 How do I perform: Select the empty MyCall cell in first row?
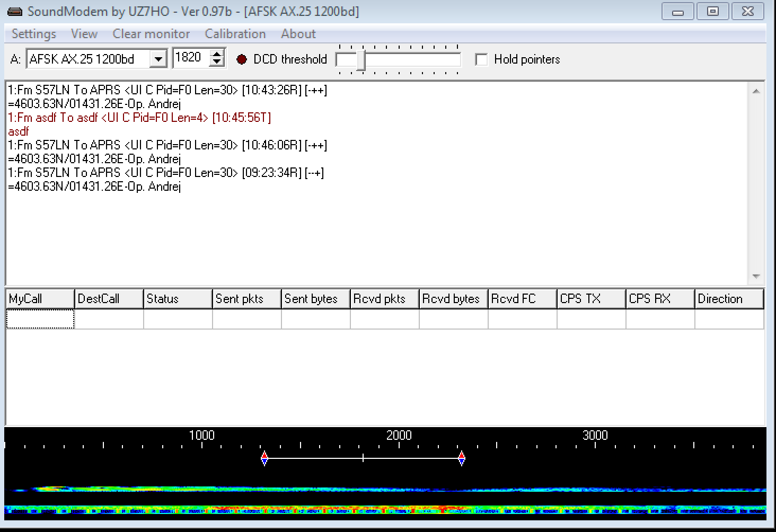point(40,319)
